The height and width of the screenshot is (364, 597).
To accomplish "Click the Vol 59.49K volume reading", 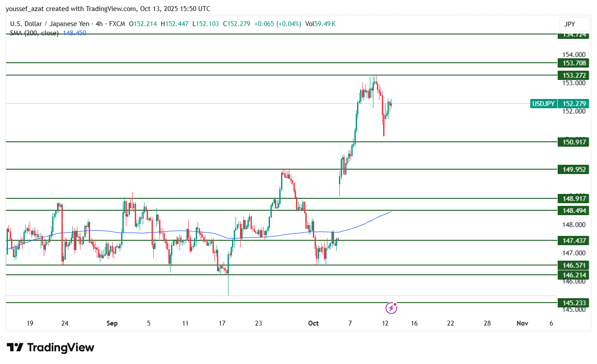I will (x=319, y=24).
